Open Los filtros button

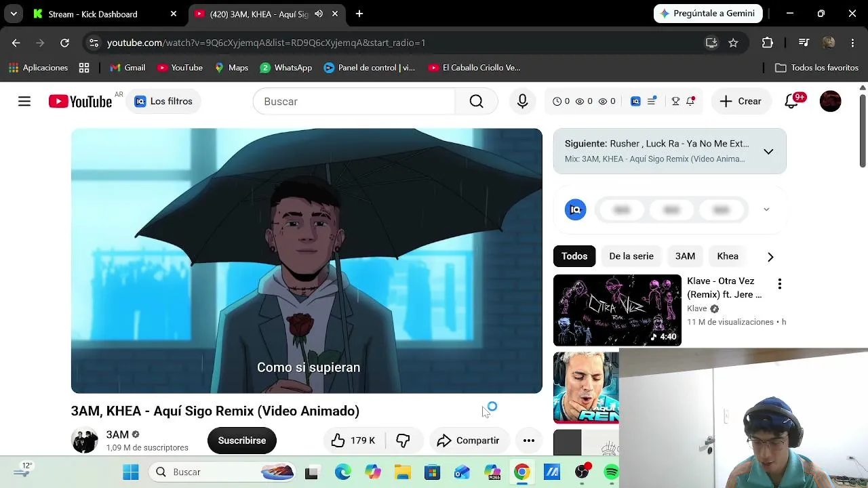163,101
